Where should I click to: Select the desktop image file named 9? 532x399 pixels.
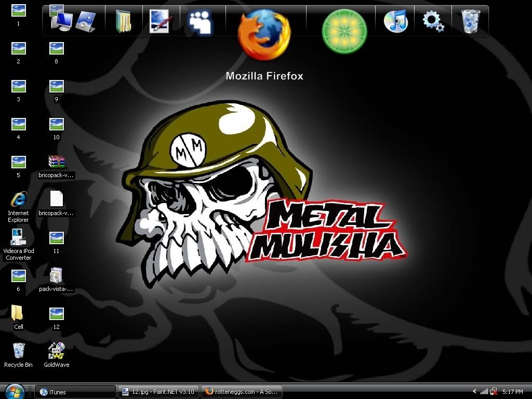click(x=56, y=91)
